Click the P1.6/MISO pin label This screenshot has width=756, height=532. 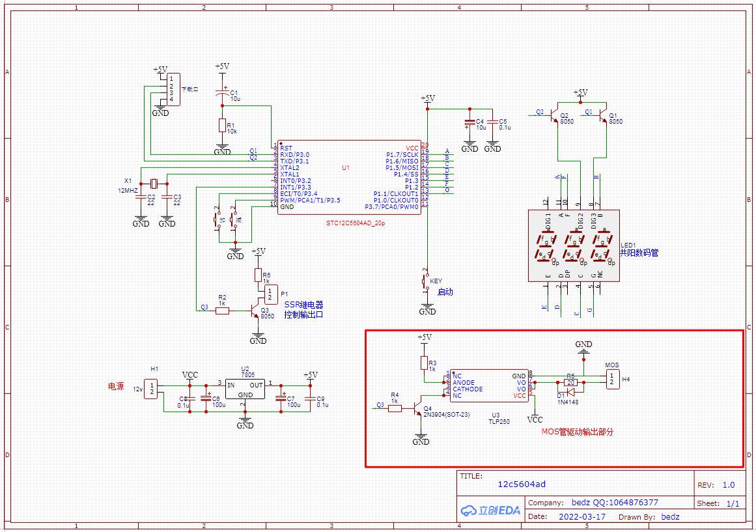(x=402, y=161)
